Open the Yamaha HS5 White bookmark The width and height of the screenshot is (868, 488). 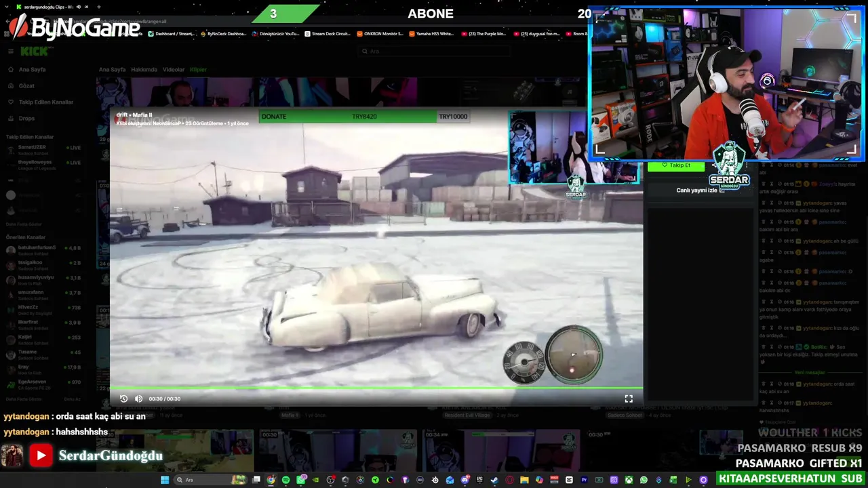click(x=432, y=34)
